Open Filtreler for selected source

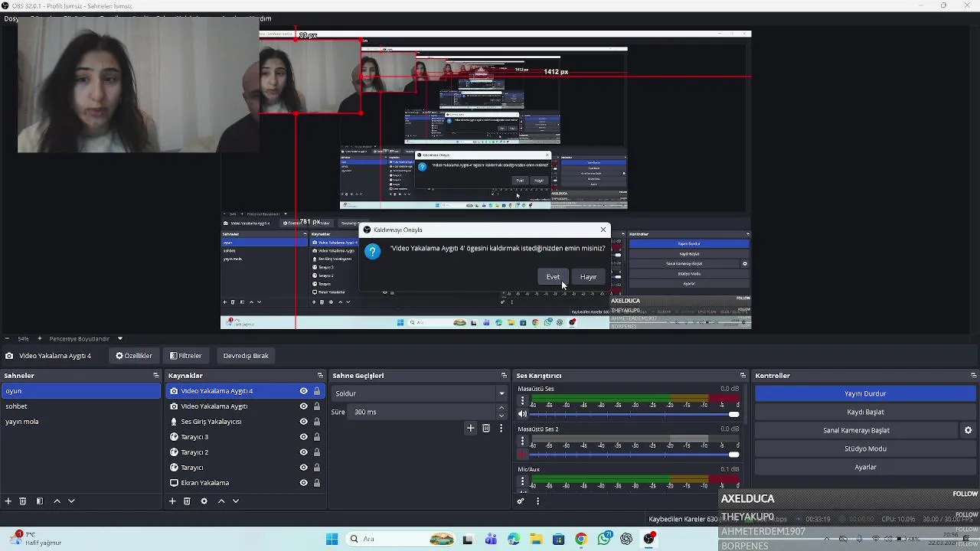click(186, 356)
